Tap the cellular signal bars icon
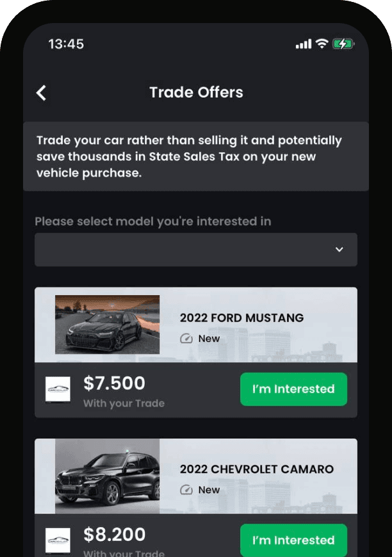 pos(304,44)
